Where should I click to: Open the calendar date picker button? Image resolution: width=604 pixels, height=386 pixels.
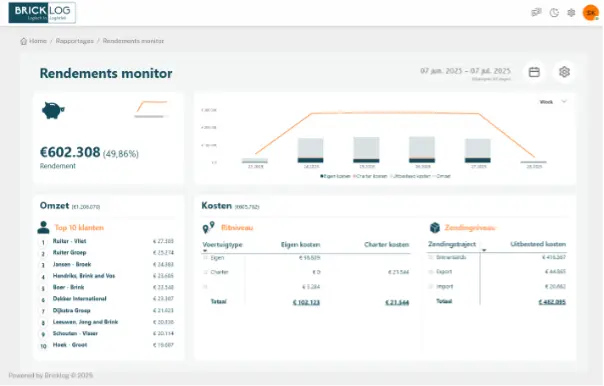pyautogui.click(x=534, y=72)
